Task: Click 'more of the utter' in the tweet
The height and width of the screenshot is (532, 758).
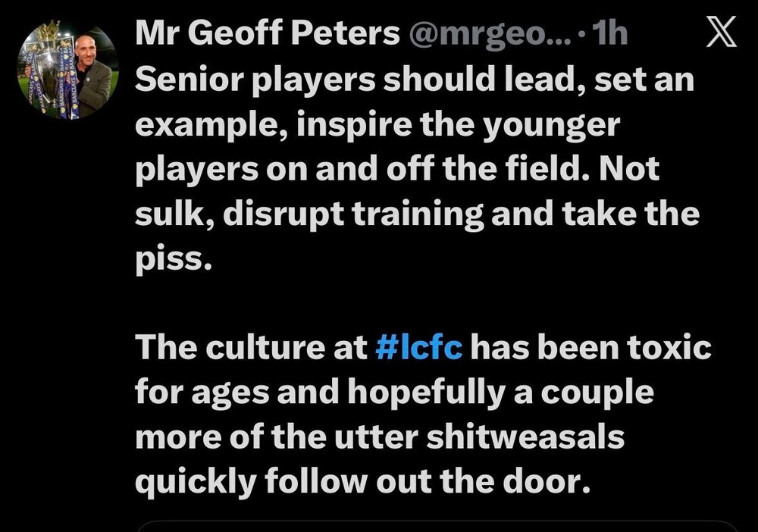Action: pyautogui.click(x=277, y=437)
